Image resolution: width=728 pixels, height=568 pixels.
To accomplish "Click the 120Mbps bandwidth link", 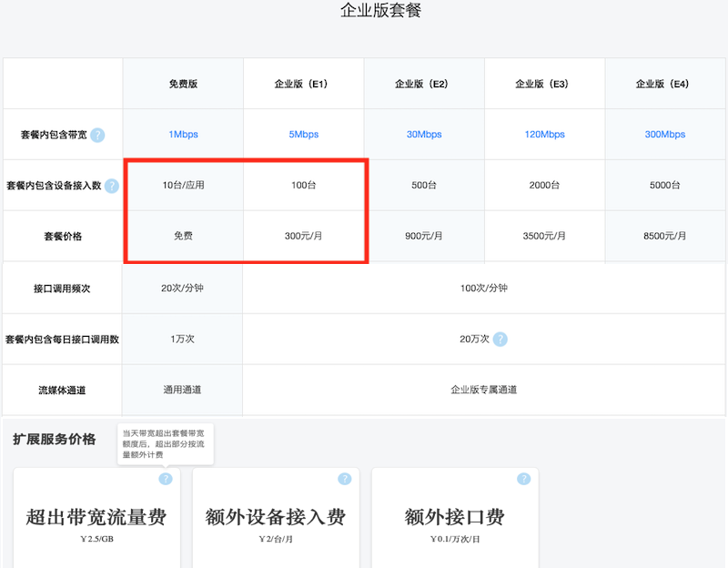I will (x=544, y=134).
